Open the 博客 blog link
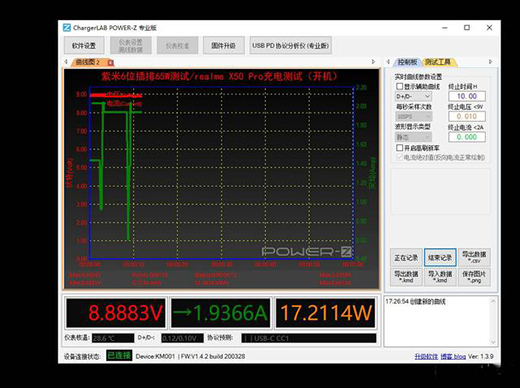 point(453,356)
